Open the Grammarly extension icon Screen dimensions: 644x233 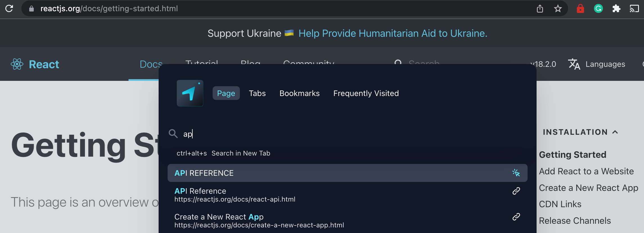[598, 9]
